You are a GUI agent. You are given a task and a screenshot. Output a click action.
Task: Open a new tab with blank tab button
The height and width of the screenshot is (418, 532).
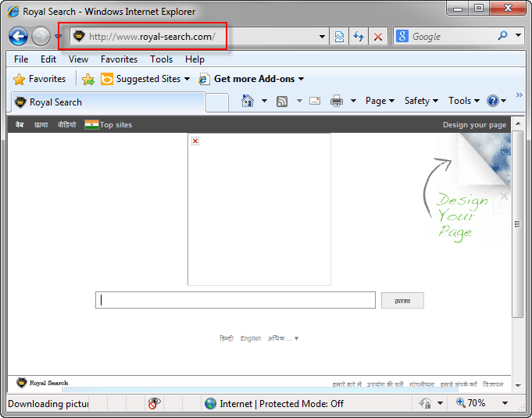pos(217,102)
